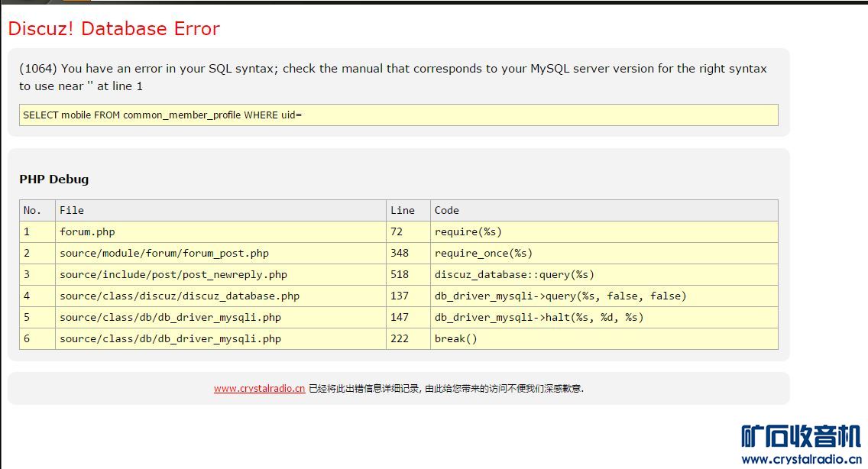Click the "PHP Debug" heading

click(x=53, y=179)
